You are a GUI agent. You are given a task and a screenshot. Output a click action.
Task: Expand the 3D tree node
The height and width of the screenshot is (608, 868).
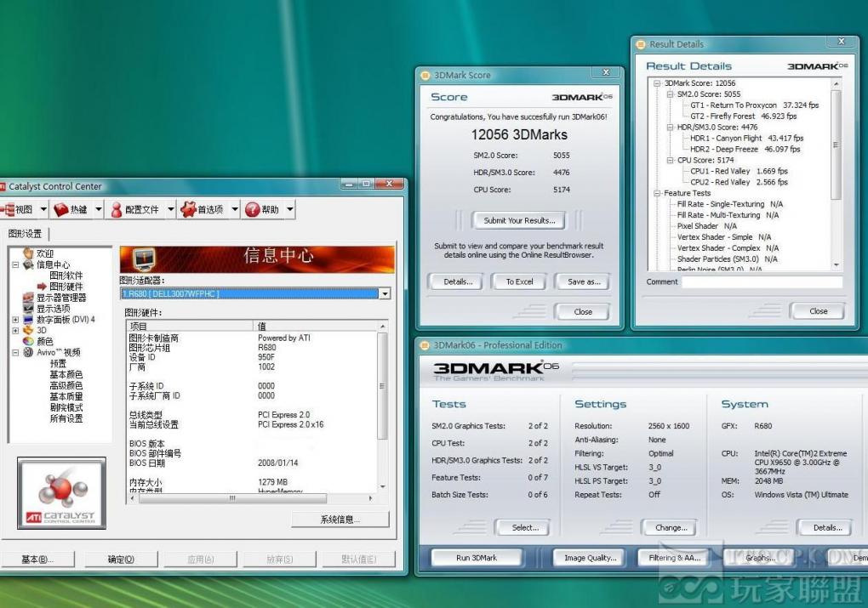15,330
